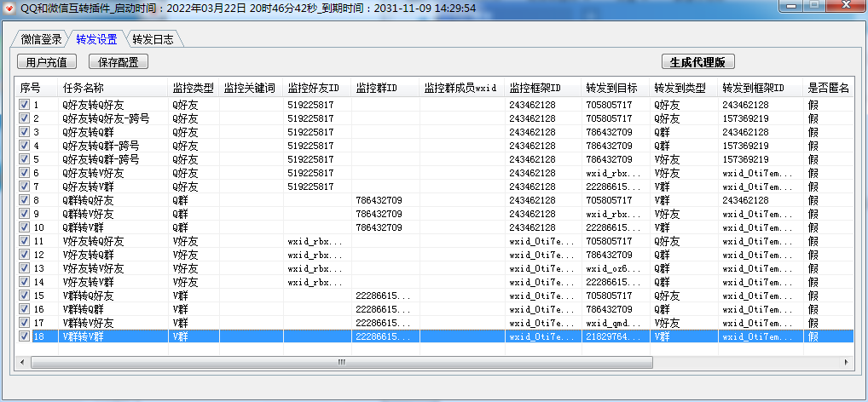Uncheck the checkbox for row 1
Screen dimensions: 868x402
click(x=24, y=105)
